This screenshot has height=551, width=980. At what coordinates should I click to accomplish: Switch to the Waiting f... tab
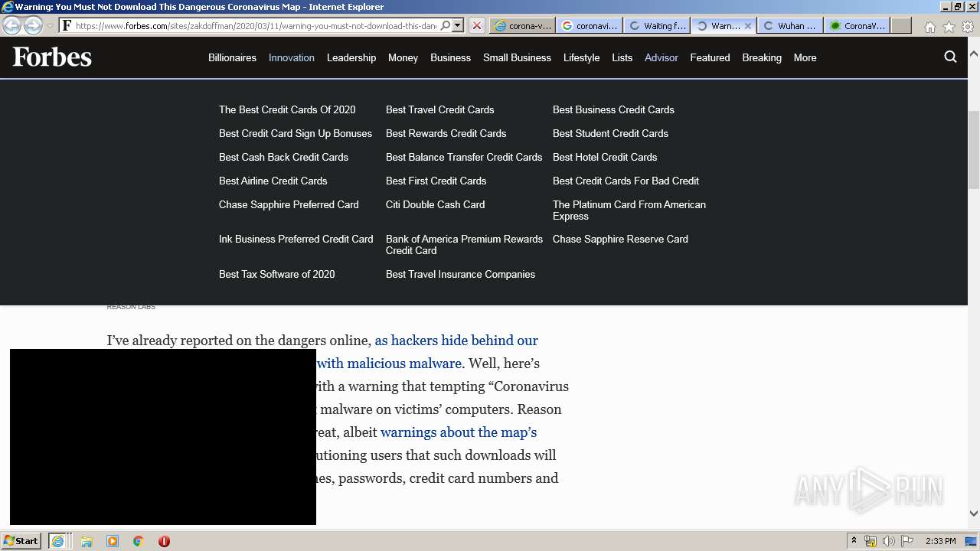tap(656, 25)
